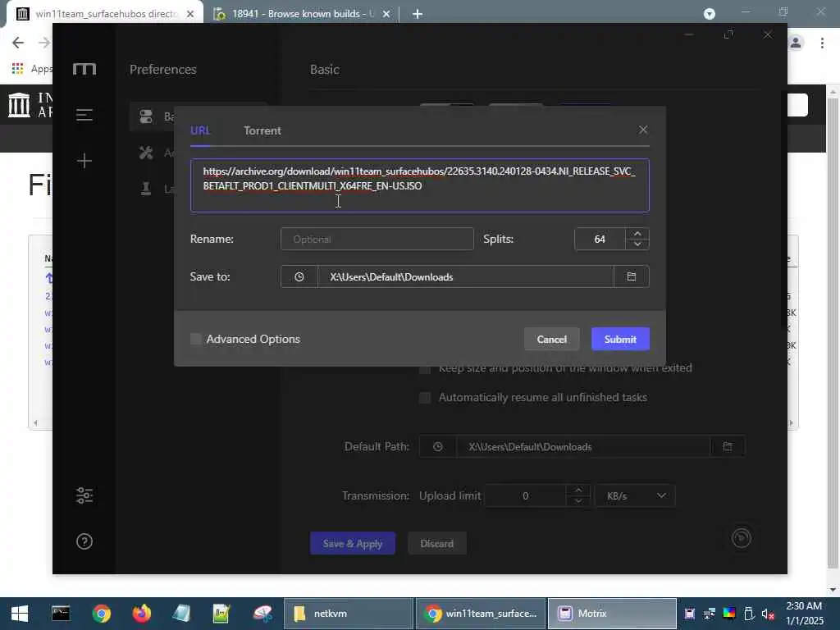Click the Splits number field
The height and width of the screenshot is (630, 840).
[x=600, y=239]
